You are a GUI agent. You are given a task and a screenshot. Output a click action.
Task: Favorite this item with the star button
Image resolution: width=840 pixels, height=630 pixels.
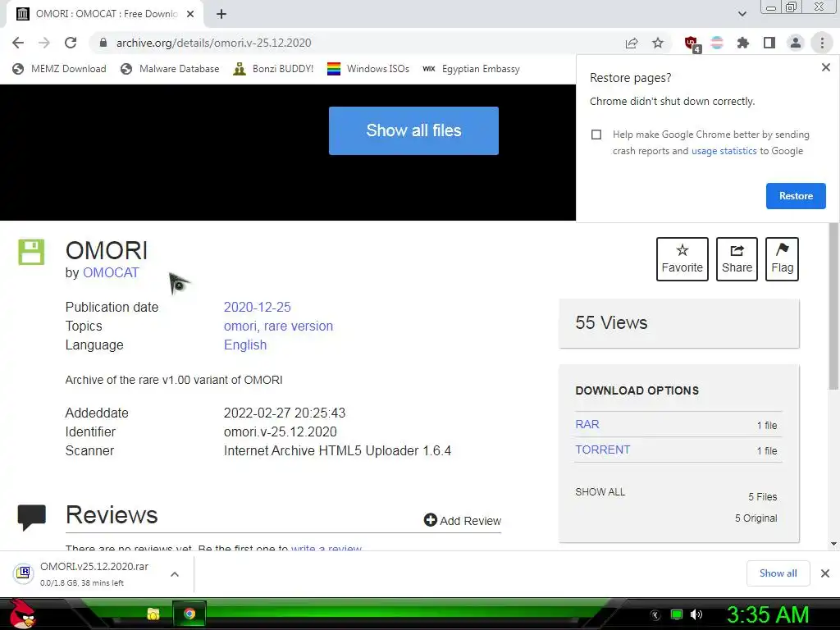pos(682,258)
